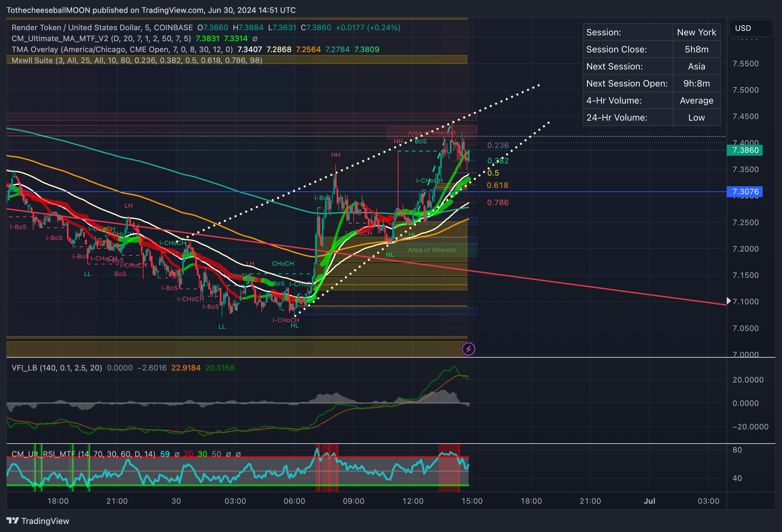The height and width of the screenshot is (532, 782).
Task: Click the 0.382 Fibonacci level label
Action: click(x=498, y=161)
